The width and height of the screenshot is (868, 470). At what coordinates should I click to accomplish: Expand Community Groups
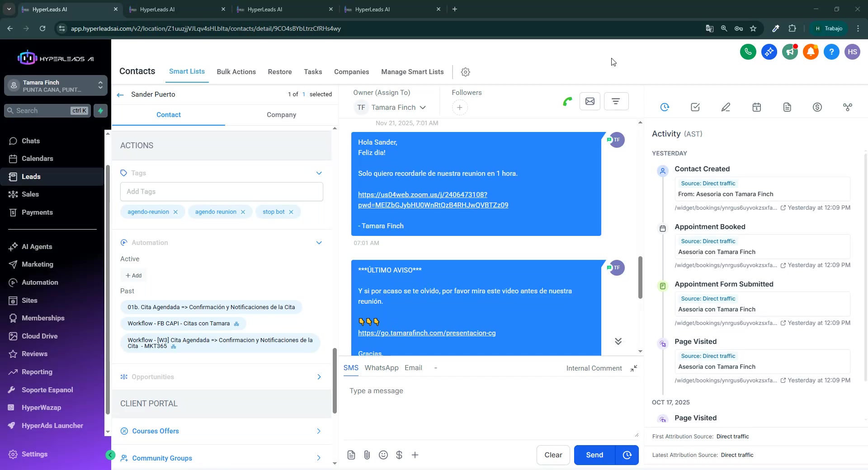tap(319, 458)
